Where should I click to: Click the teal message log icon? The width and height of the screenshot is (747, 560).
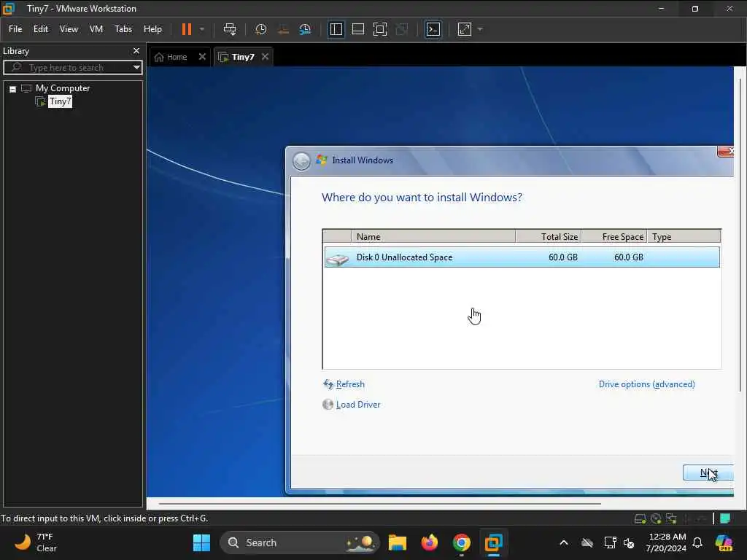coord(724,518)
